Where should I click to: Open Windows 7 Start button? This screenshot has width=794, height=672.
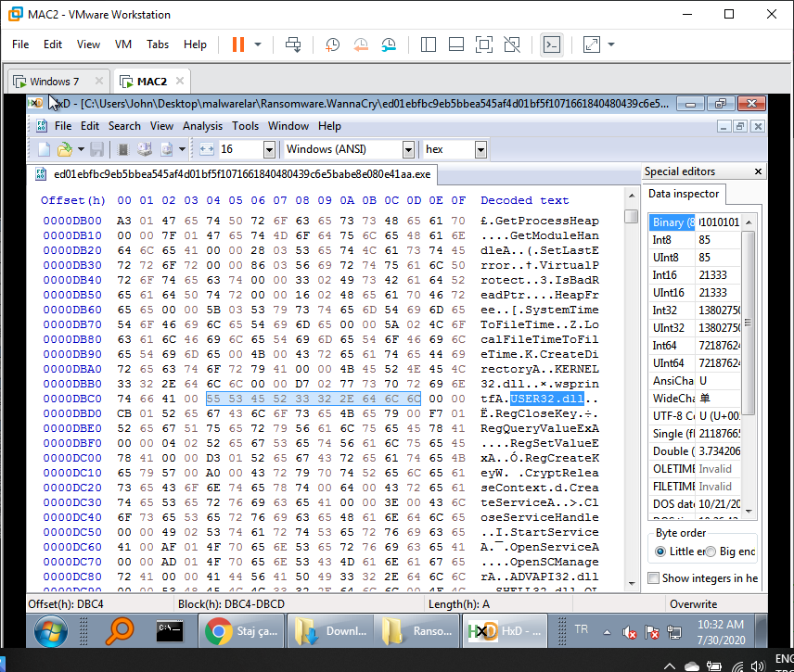[51, 631]
